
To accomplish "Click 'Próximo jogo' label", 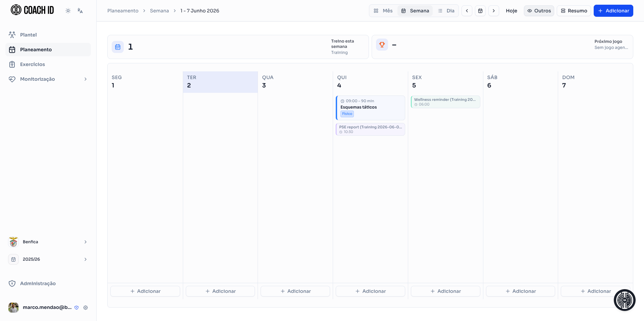I will coord(608,42).
